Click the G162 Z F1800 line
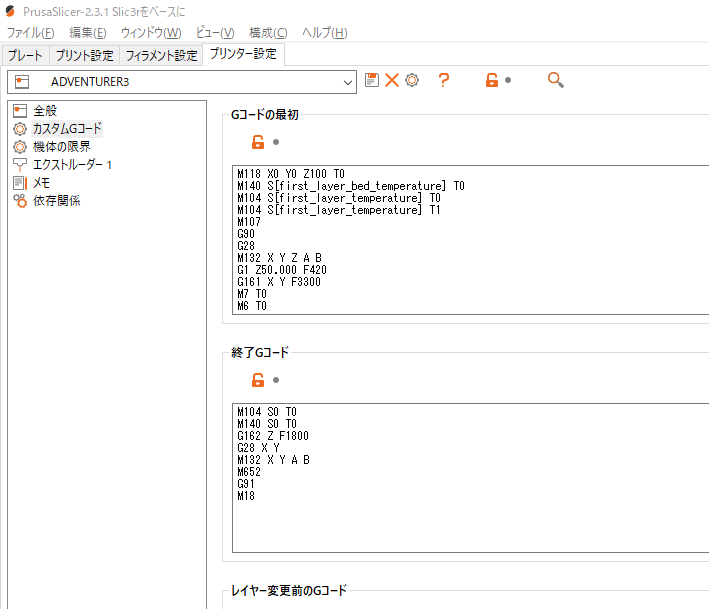This screenshot has width=709, height=609. [x=273, y=436]
